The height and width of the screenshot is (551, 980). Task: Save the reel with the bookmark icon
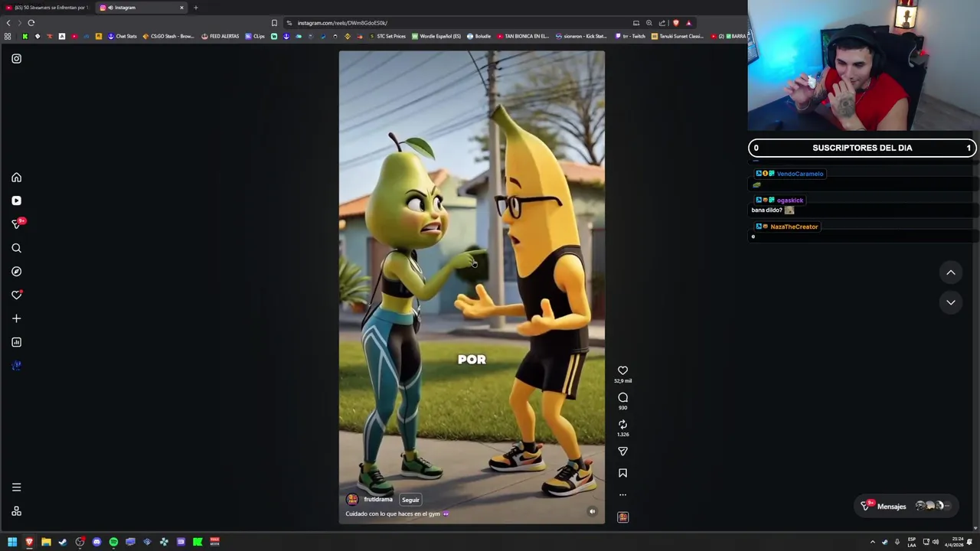pos(622,474)
